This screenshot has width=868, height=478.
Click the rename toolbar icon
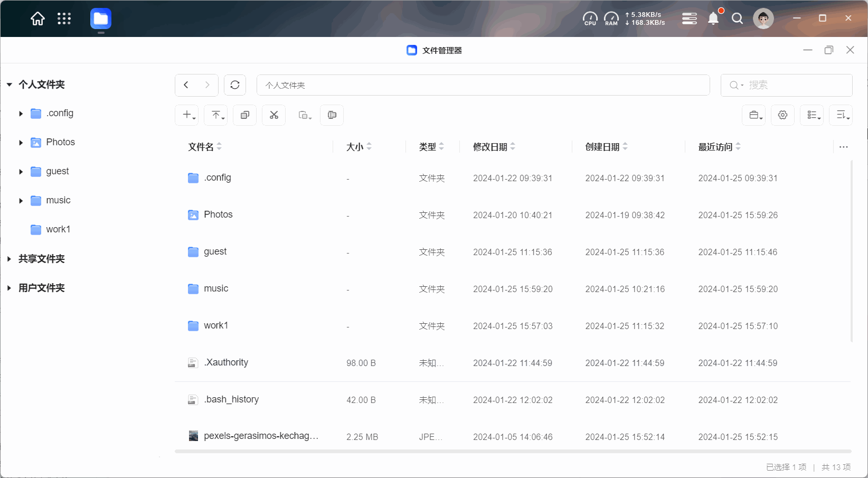coord(332,115)
